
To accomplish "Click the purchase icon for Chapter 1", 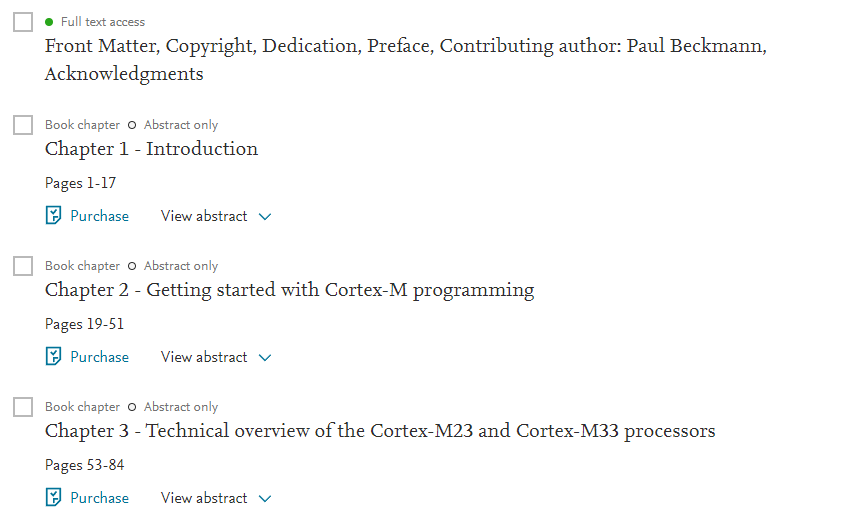I will click(54, 216).
